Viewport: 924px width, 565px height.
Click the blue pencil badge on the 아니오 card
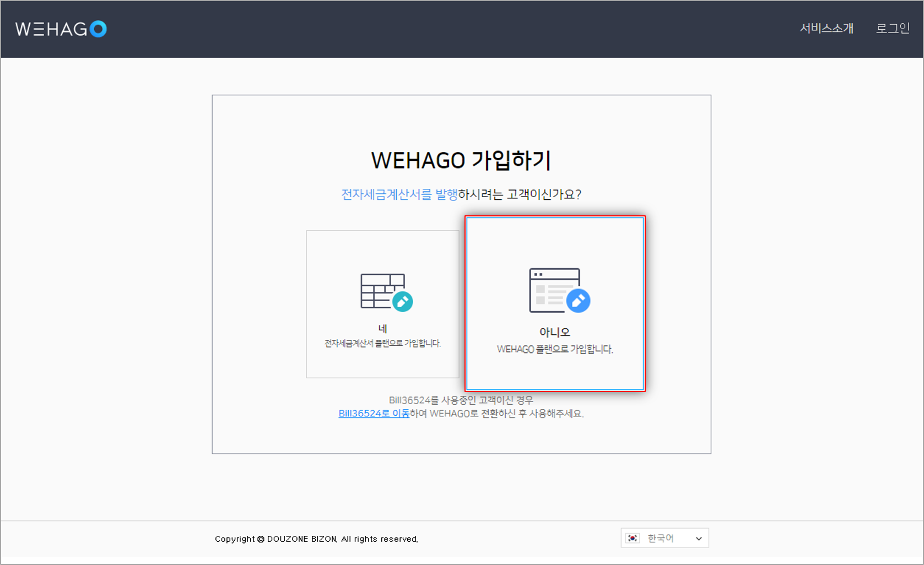click(x=579, y=301)
